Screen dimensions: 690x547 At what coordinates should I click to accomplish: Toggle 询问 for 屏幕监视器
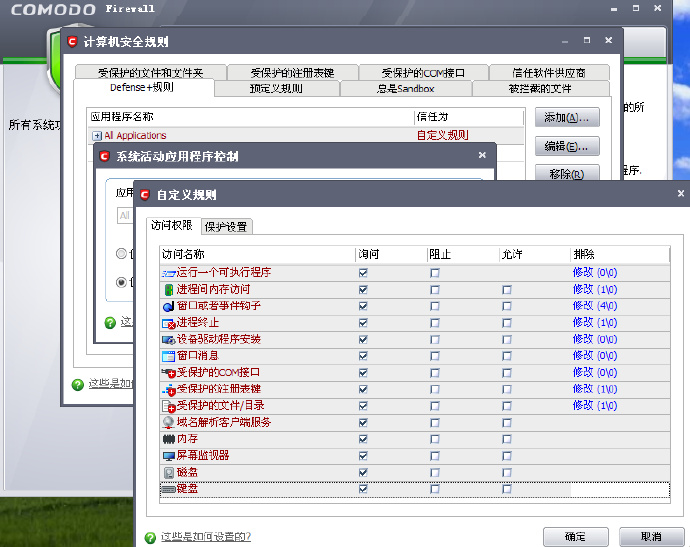point(363,456)
